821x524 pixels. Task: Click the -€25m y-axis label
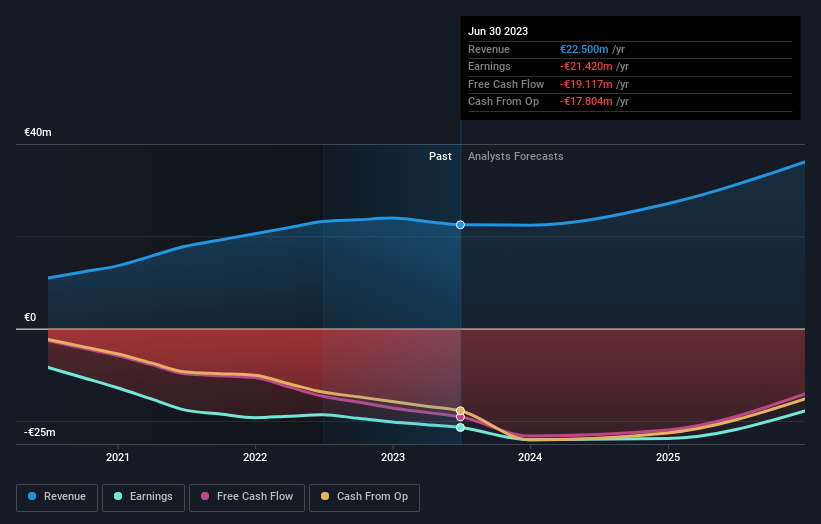[40, 432]
